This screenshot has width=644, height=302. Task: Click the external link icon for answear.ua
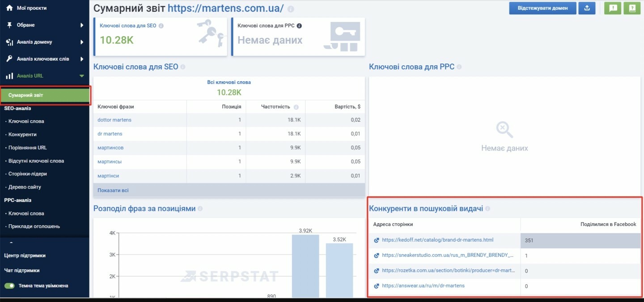tap(377, 286)
